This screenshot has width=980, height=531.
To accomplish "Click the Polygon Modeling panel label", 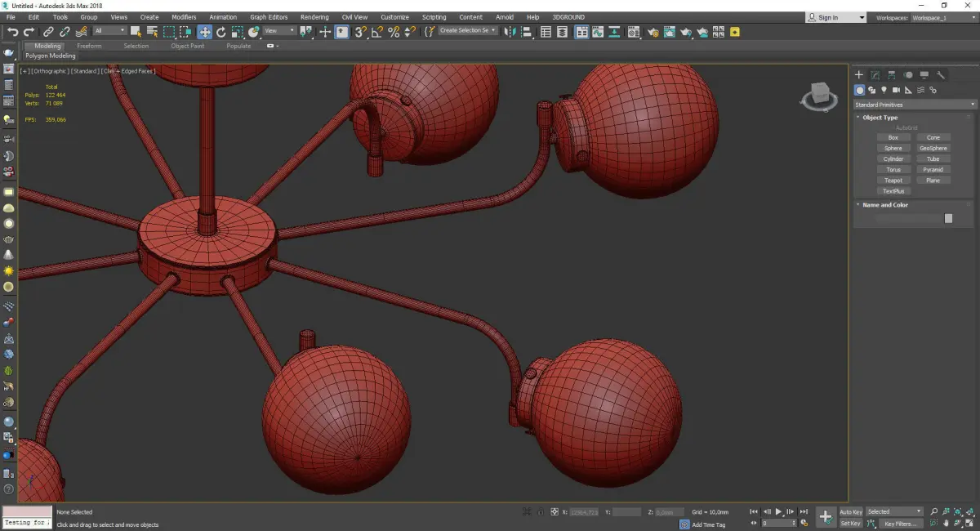I will [51, 56].
